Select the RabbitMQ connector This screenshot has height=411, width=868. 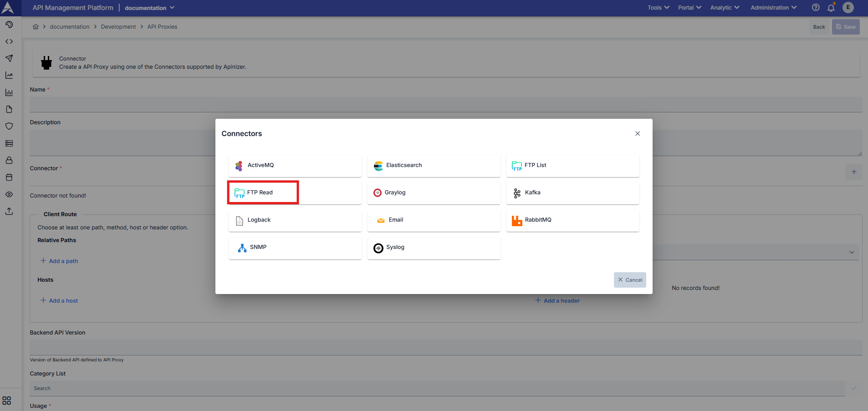pos(572,220)
